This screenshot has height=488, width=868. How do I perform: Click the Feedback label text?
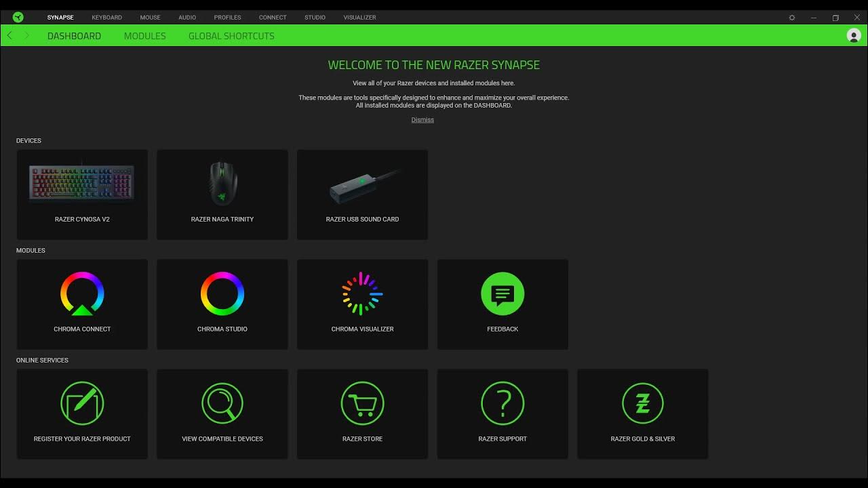click(502, 329)
